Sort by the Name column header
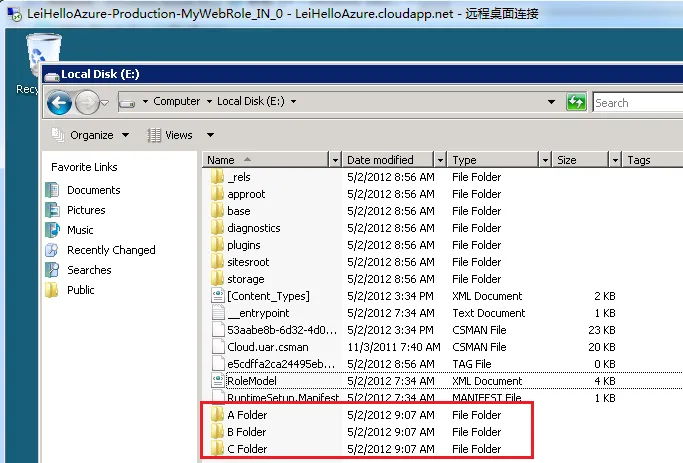Screen dimensions: 683x463 click(265, 160)
